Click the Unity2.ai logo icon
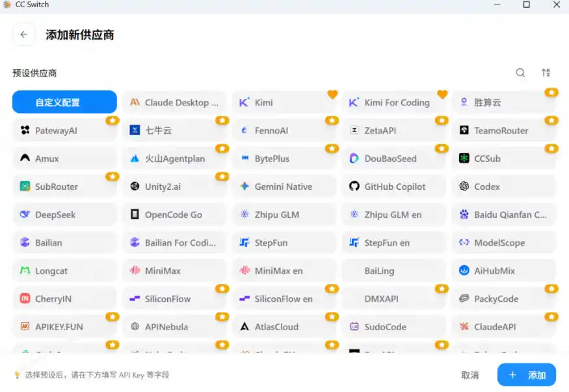The width and height of the screenshot is (569, 392). click(x=135, y=187)
